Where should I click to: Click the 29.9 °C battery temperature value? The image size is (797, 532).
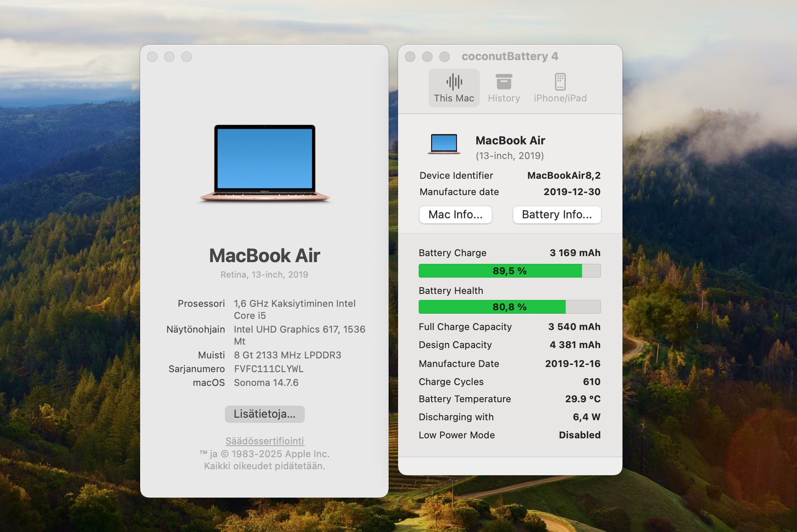[583, 399]
